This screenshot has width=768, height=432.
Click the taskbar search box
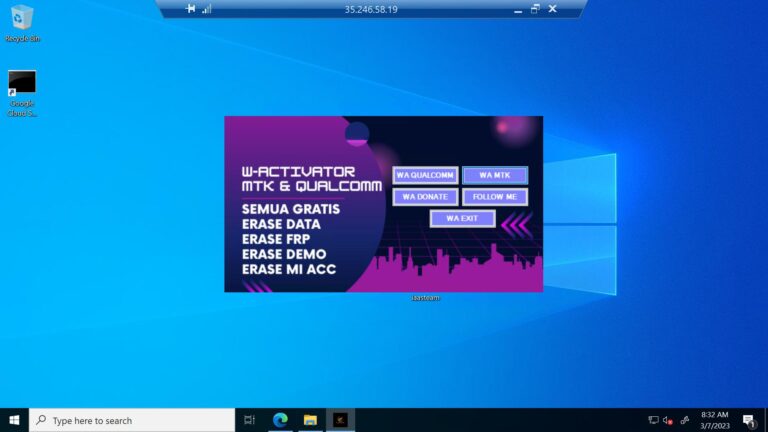click(132, 420)
